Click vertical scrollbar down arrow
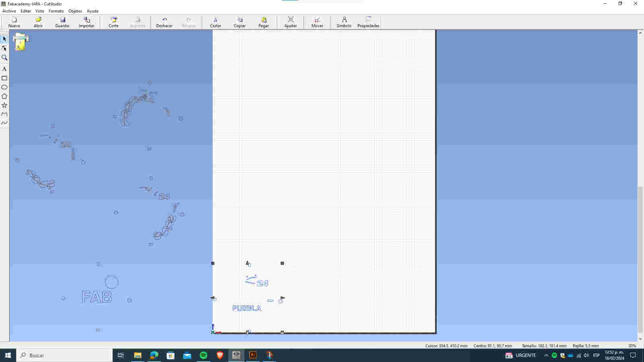Viewport: 644px width, 362px height. click(640, 339)
